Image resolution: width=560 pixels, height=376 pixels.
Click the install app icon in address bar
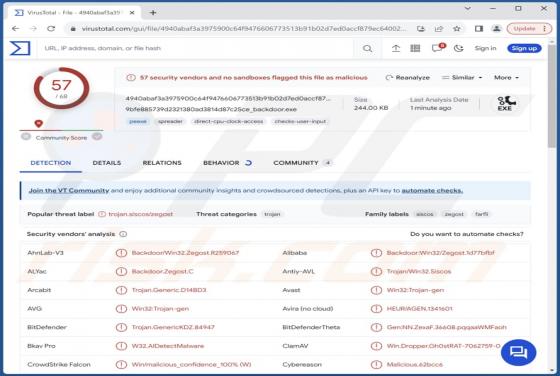tap(421, 29)
